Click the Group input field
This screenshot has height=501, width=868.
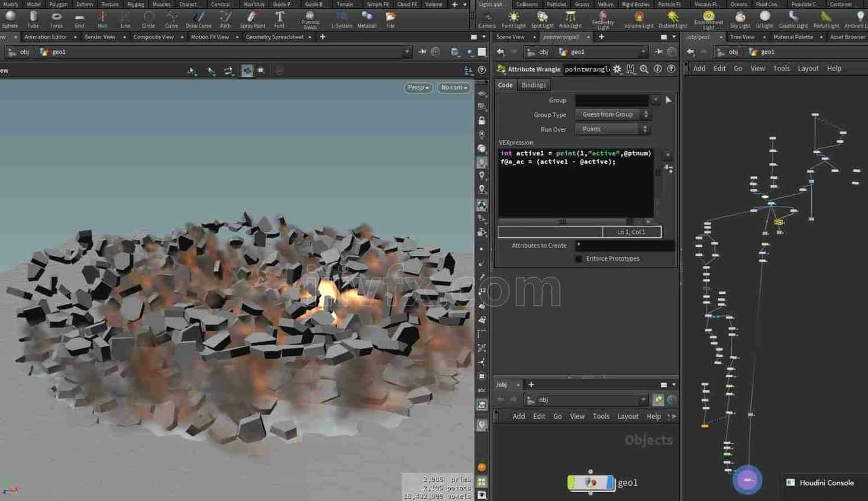click(612, 100)
